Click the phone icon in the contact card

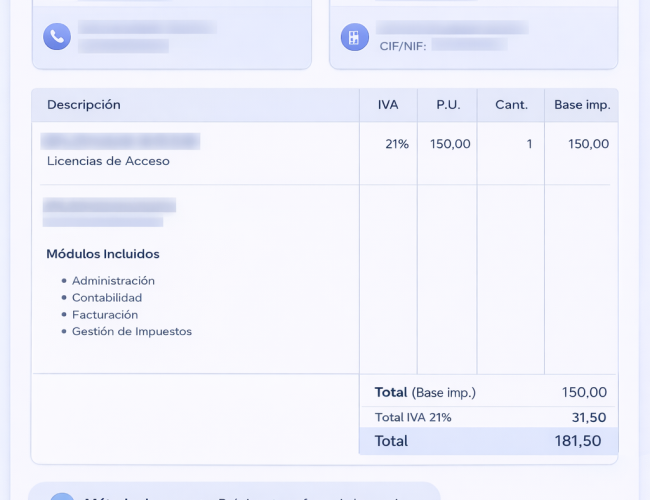pos(57,37)
